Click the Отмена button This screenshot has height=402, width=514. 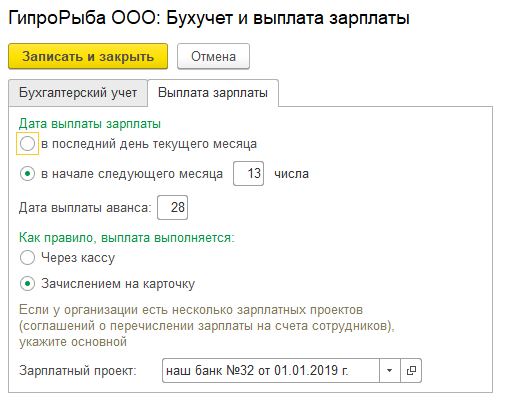tap(213, 56)
